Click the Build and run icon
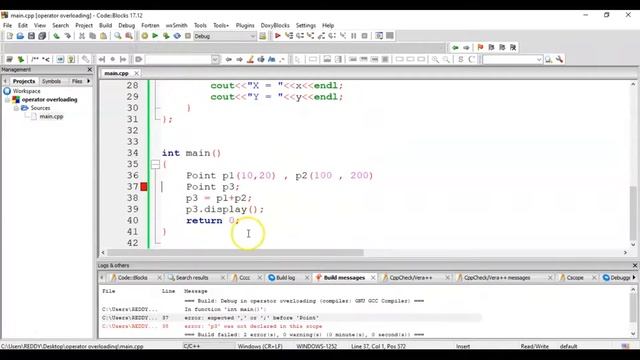This screenshot has width=640, height=360. 166,36
